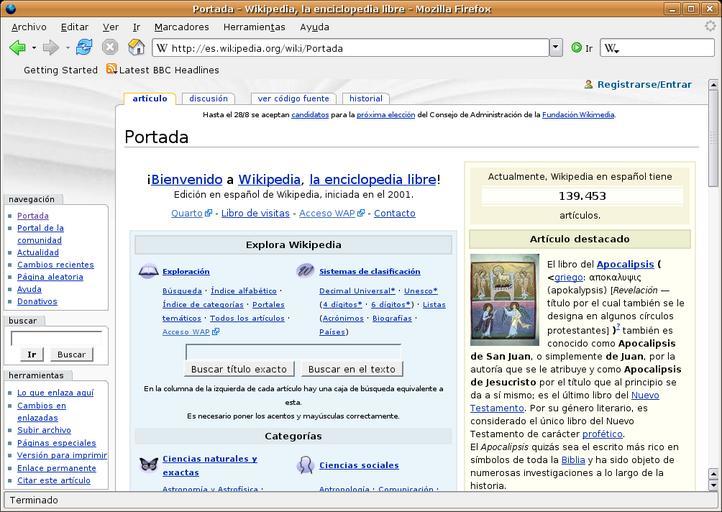Click the Buscar título exacto button
The width and height of the screenshot is (722, 512).
tap(239, 369)
